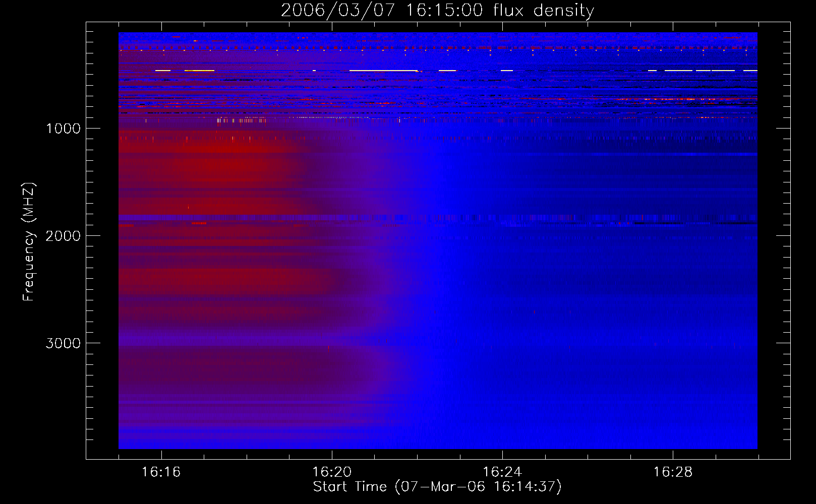
Task: Click the 16:20 time tick label
Action: (x=331, y=472)
